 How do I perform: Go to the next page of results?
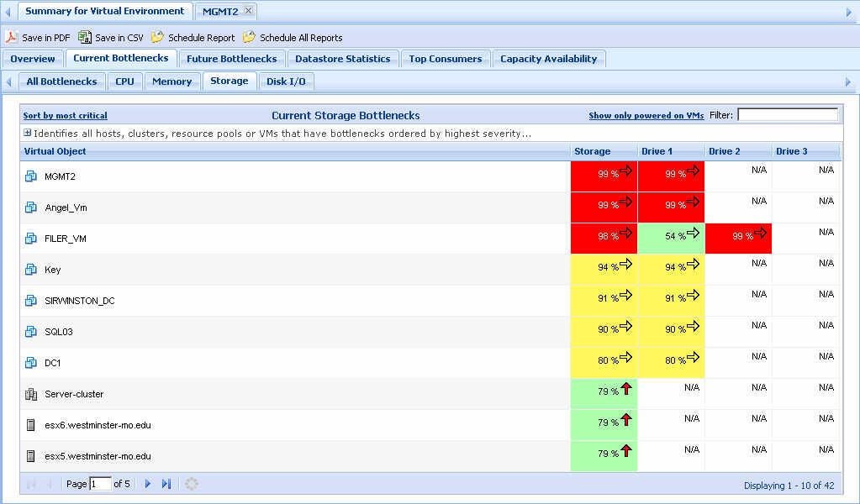pos(148,484)
